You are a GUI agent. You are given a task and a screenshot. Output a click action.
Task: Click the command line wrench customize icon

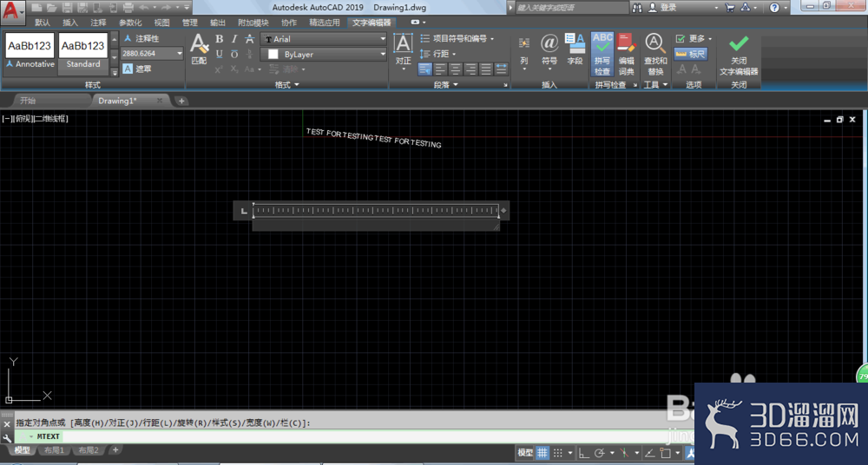(7, 437)
